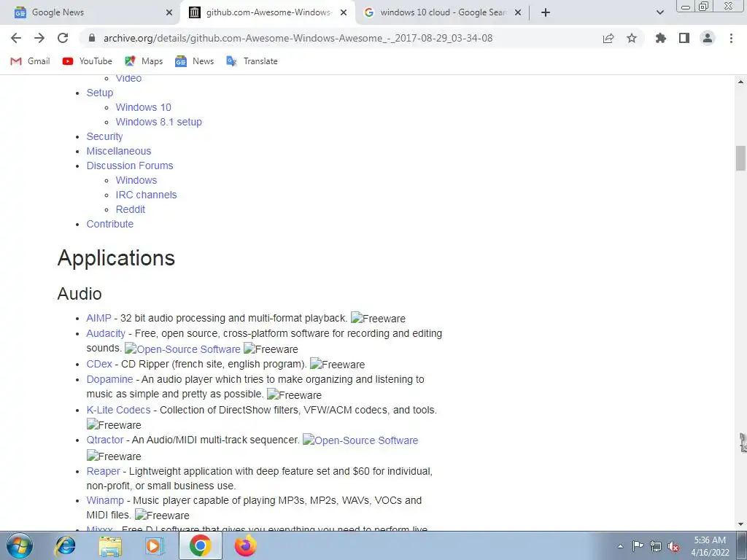Click Open-Source Software badge next to Audacity
Screen dimensions: 747x560
[182, 349]
